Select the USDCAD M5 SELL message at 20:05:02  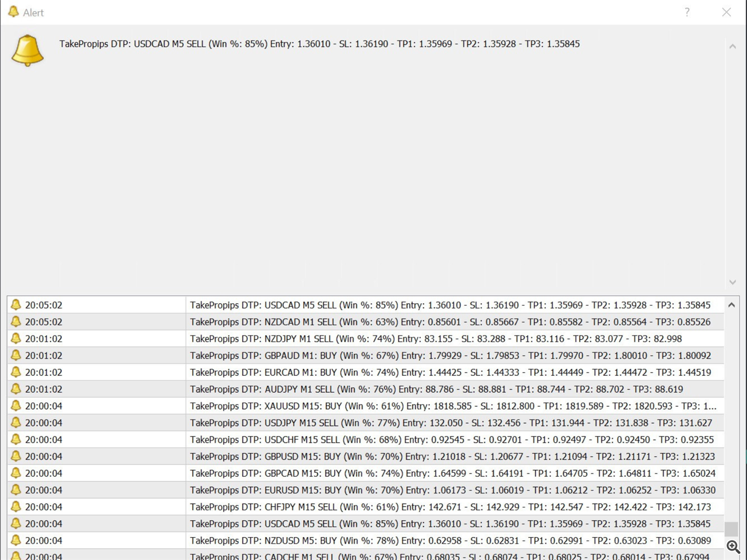(450, 305)
